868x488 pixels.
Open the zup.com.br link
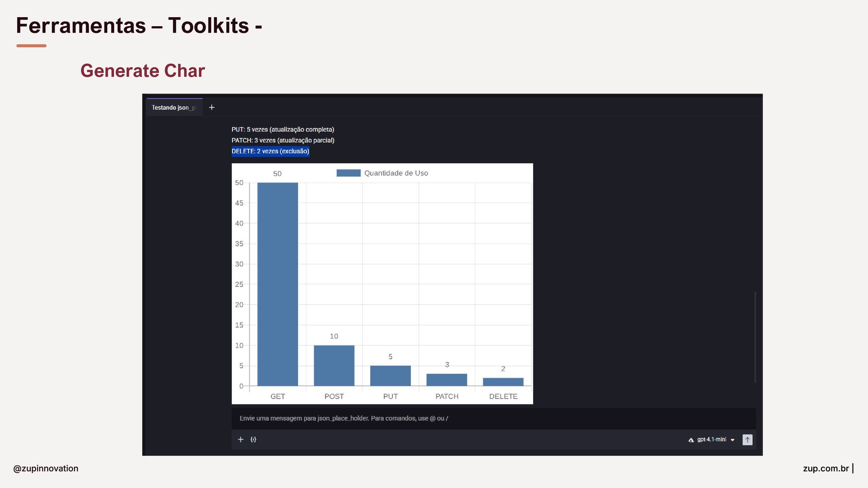pyautogui.click(x=826, y=469)
